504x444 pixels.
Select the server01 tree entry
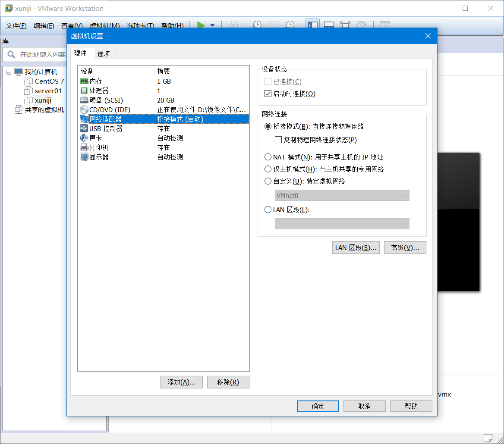tap(48, 91)
